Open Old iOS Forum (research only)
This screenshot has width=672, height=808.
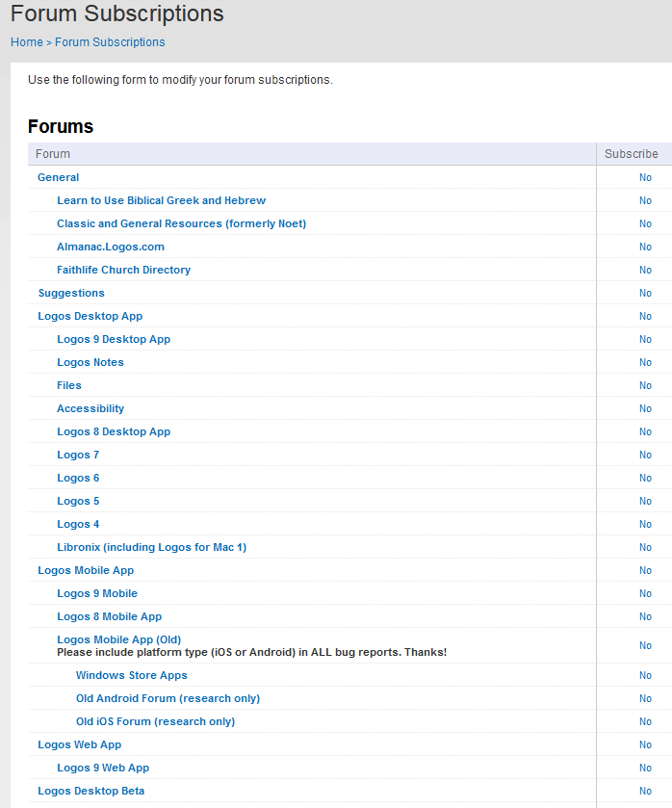tap(155, 722)
